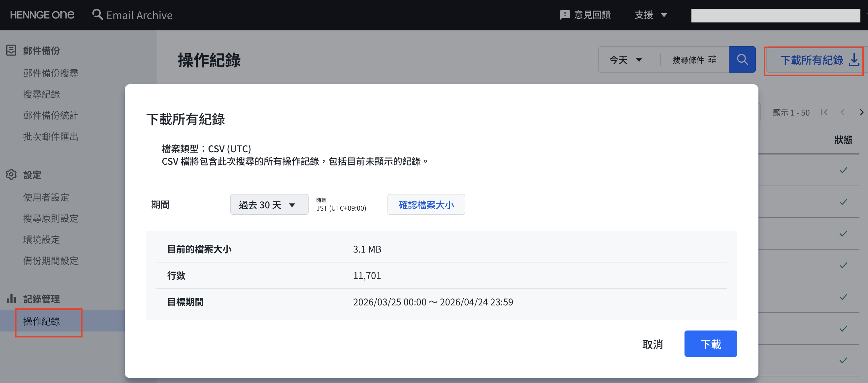Click the account name field in header
The image size is (868, 383).
776,16
